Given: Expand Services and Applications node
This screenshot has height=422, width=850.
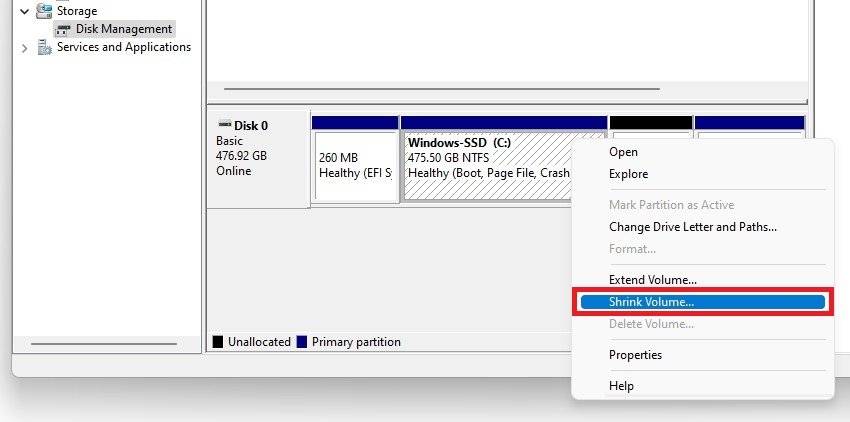Looking at the screenshot, I should tap(24, 48).
